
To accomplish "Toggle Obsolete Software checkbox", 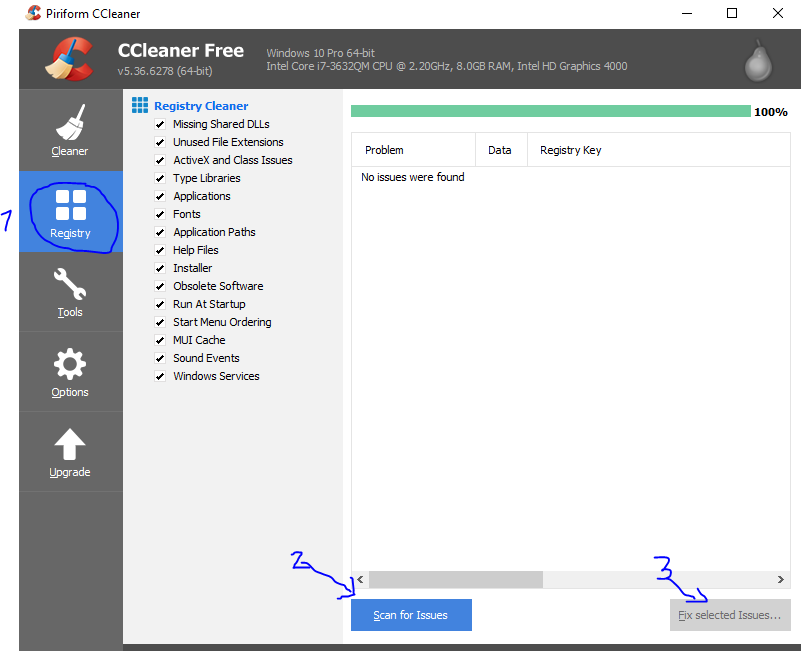I will coord(160,286).
